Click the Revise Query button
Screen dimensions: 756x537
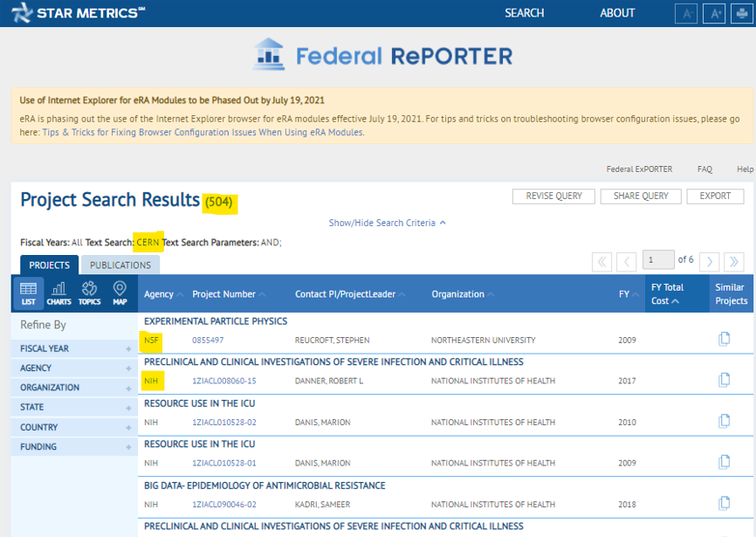553,196
